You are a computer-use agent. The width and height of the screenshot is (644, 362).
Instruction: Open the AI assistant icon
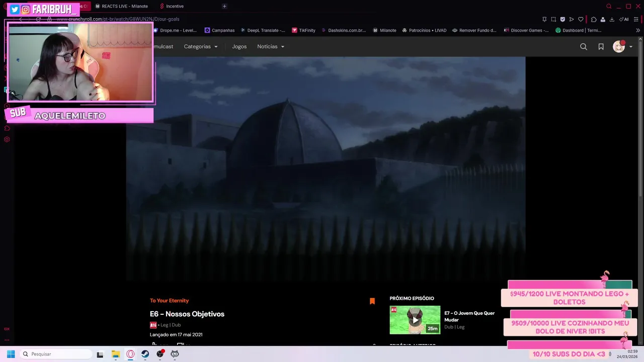(624, 19)
